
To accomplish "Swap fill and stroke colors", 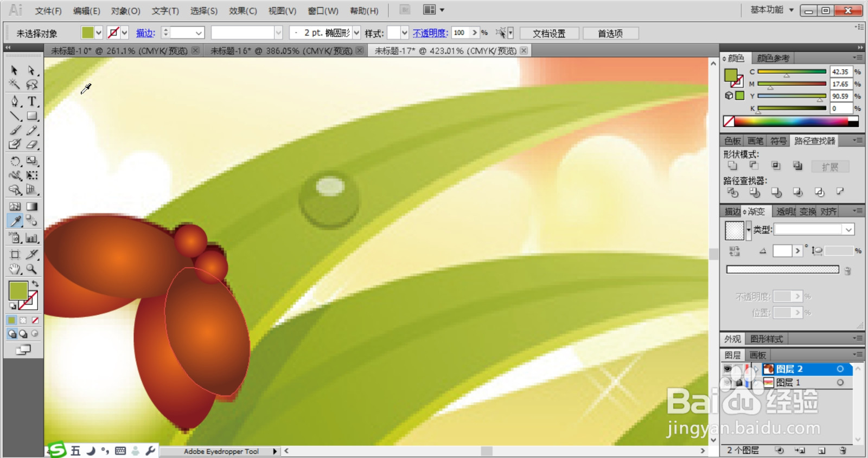I will pos(35,283).
